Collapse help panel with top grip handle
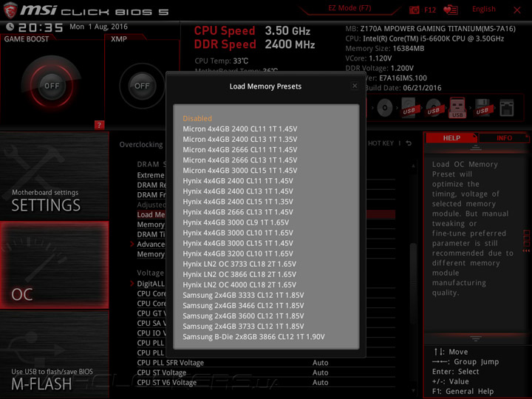532x399 pixels. pos(476,148)
